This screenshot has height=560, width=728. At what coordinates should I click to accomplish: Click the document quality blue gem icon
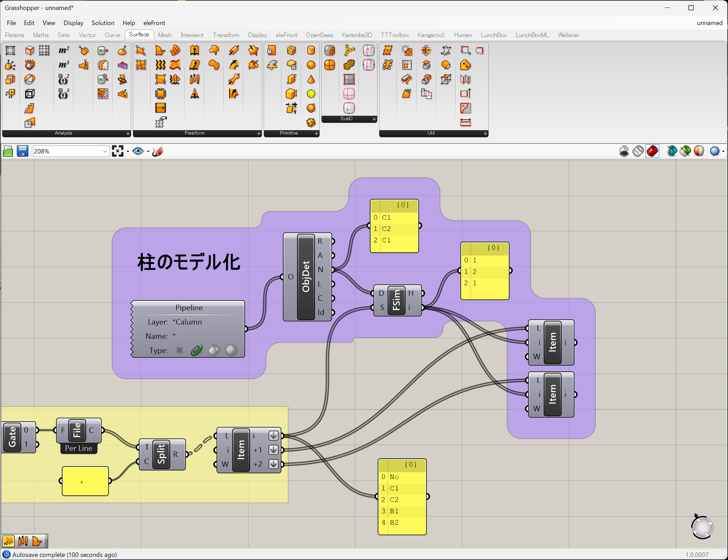(714, 151)
